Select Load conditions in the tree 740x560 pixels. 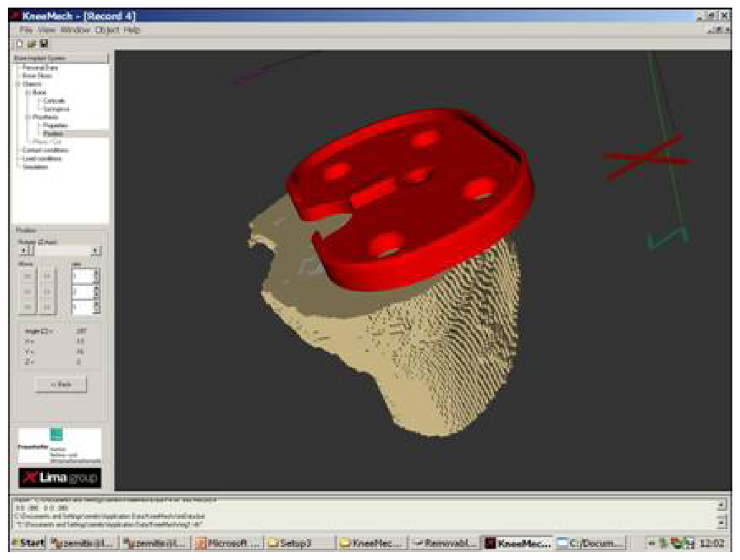(x=42, y=158)
